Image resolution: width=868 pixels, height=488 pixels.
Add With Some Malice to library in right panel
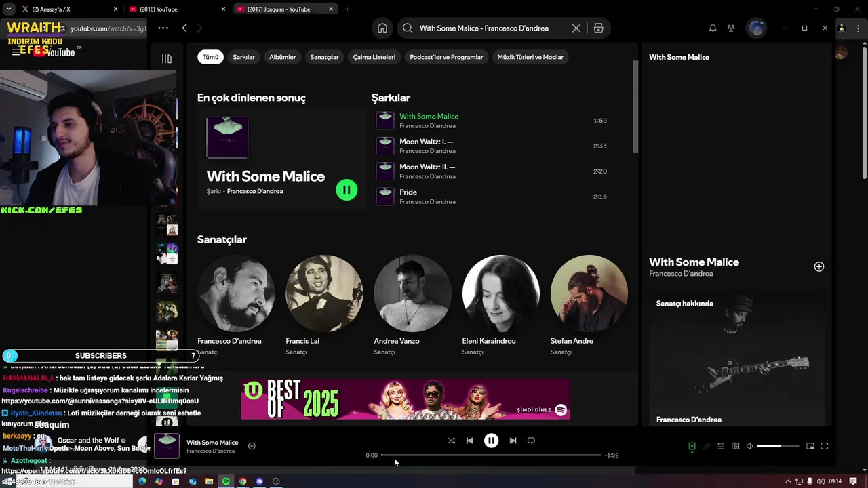coord(818,266)
